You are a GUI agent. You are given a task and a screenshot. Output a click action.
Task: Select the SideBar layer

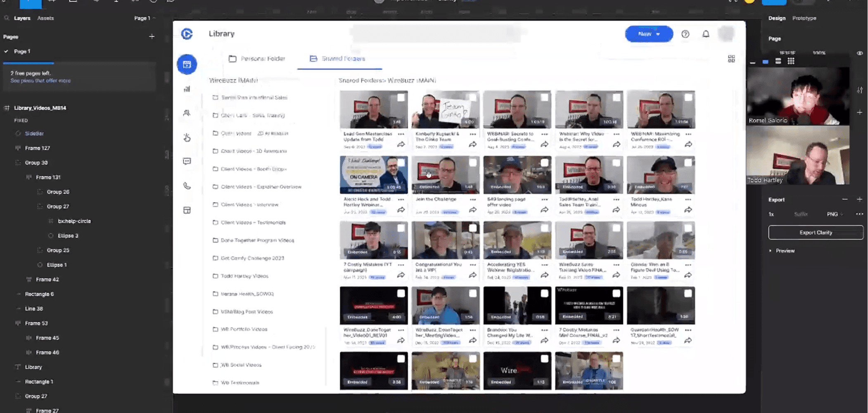tap(34, 133)
